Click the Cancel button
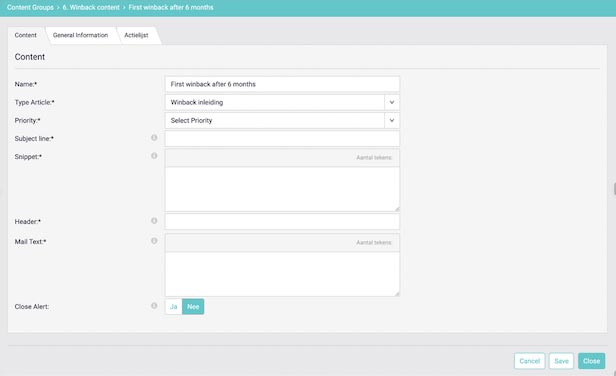This screenshot has height=376, width=616. 529,361
